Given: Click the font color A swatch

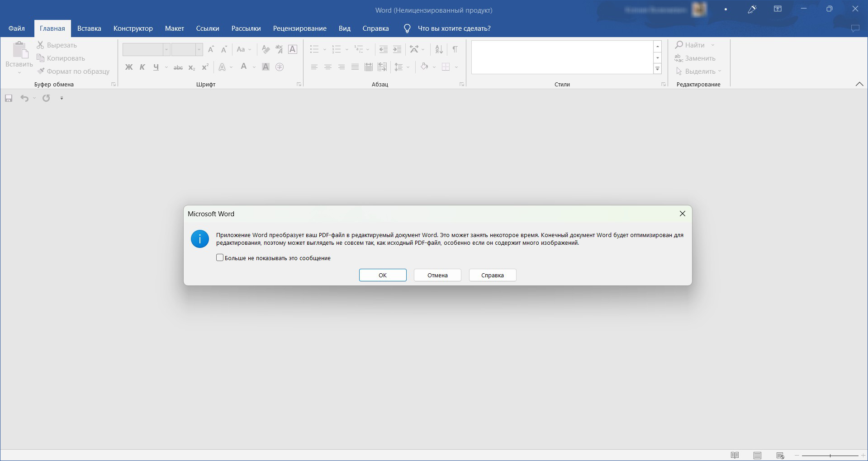Looking at the screenshot, I should tap(244, 67).
